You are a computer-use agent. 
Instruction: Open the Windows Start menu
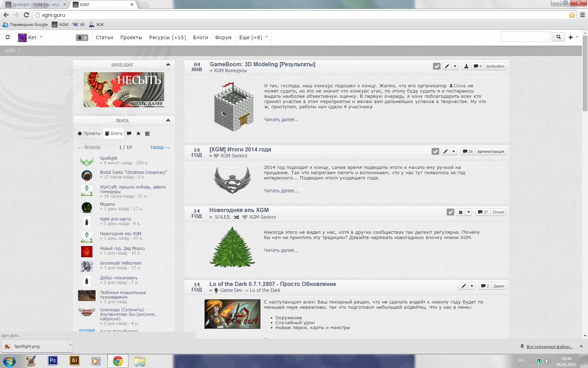9,361
